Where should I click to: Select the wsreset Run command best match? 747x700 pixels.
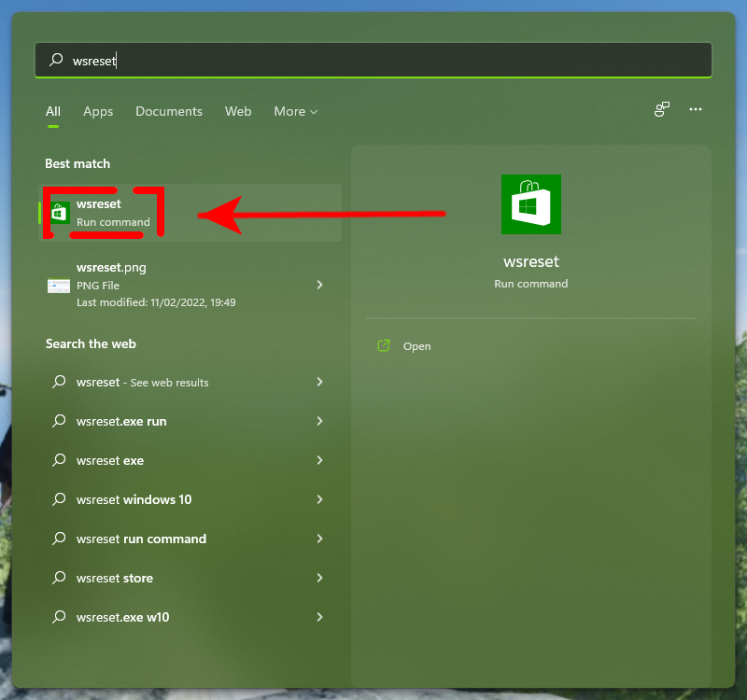[190, 213]
